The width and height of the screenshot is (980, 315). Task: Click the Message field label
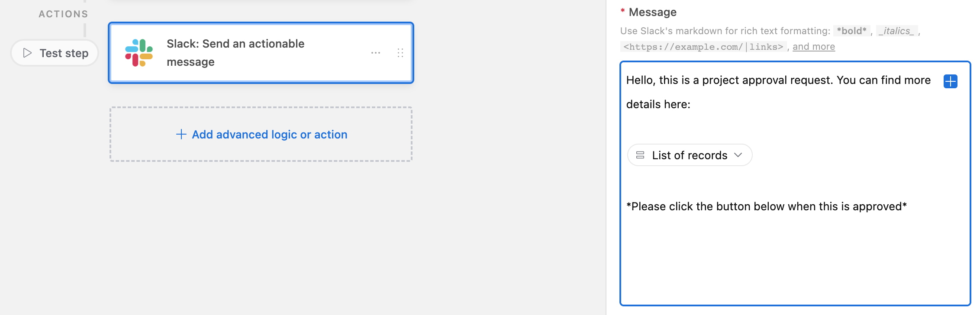[x=652, y=12]
